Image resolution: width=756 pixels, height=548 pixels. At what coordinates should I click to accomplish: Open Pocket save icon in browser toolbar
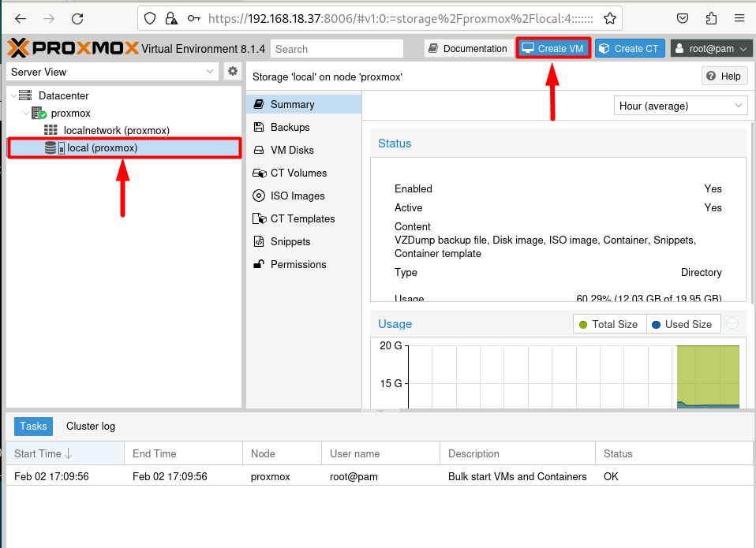(x=683, y=19)
